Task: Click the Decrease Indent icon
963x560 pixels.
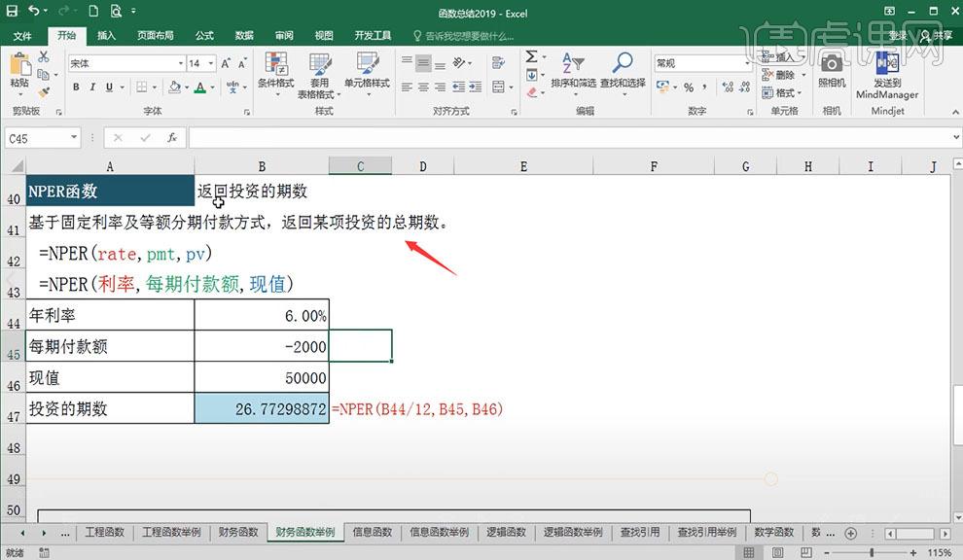Action: 459,87
